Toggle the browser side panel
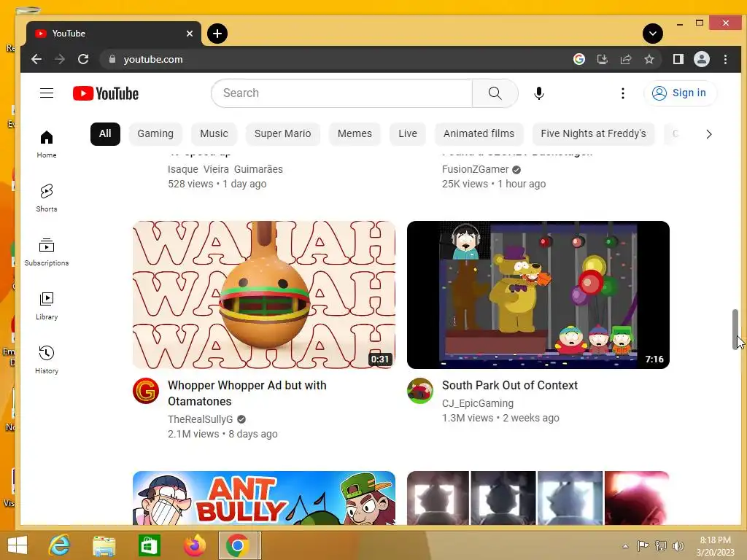The image size is (747, 560). 678,59
